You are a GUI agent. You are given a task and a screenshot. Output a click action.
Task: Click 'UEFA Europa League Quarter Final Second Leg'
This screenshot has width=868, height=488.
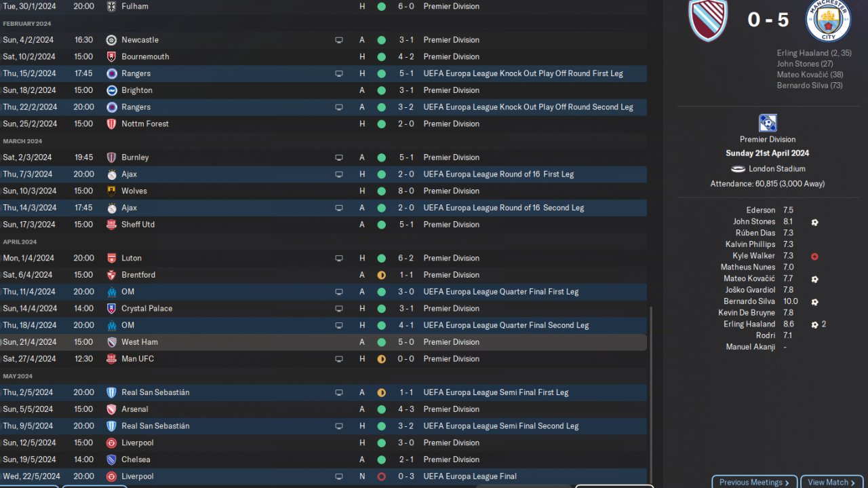coord(506,326)
